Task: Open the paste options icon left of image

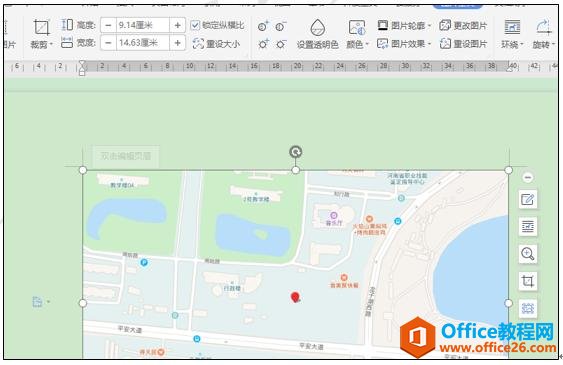Action: click(x=38, y=302)
